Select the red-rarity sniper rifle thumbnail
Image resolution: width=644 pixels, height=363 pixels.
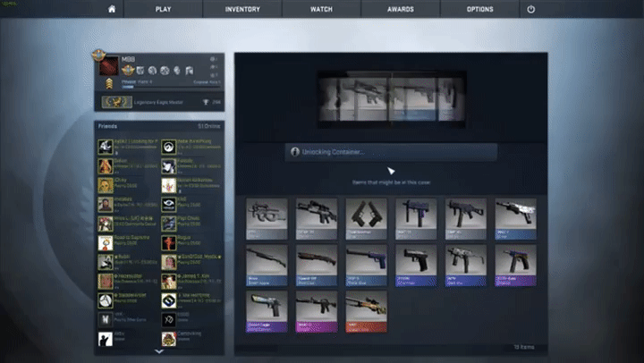click(366, 312)
